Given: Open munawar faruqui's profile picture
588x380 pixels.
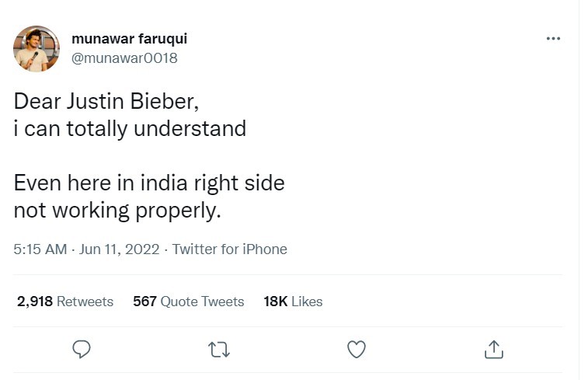Looking at the screenshot, I should point(37,49).
